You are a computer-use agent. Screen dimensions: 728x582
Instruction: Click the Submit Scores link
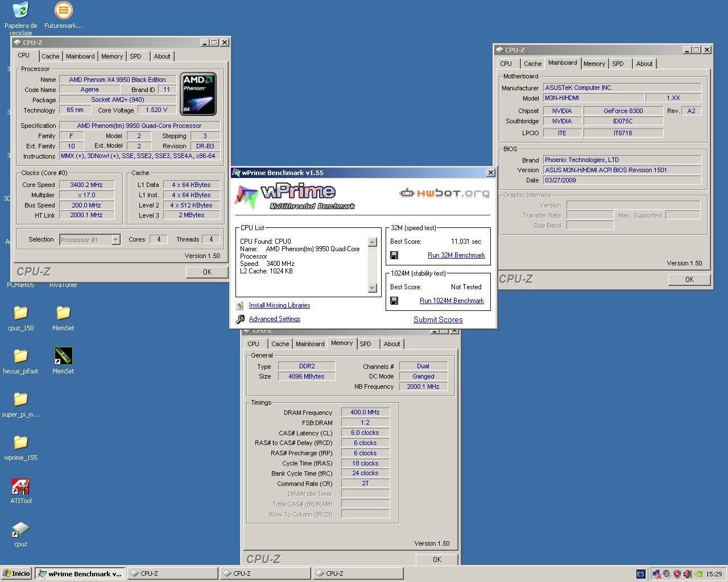[x=438, y=319]
